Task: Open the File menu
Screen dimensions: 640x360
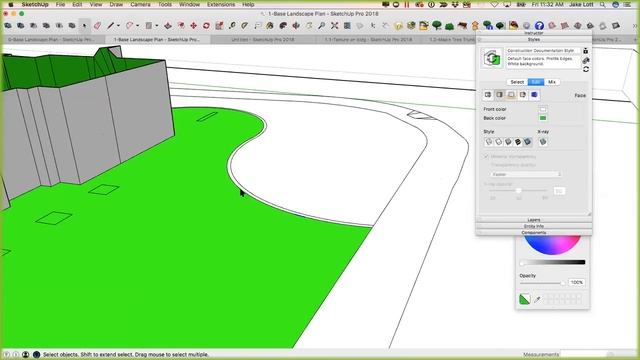Action: 60,4
